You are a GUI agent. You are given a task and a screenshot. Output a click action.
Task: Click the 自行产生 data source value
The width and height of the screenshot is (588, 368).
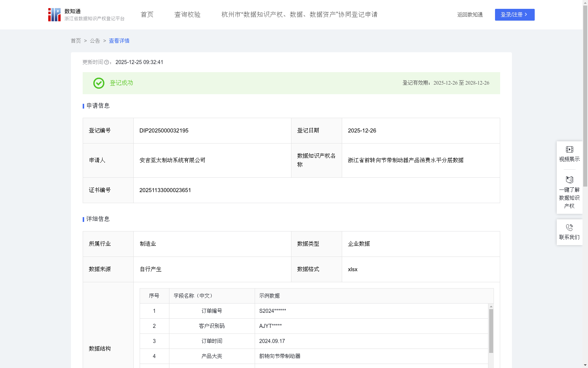coord(151,269)
